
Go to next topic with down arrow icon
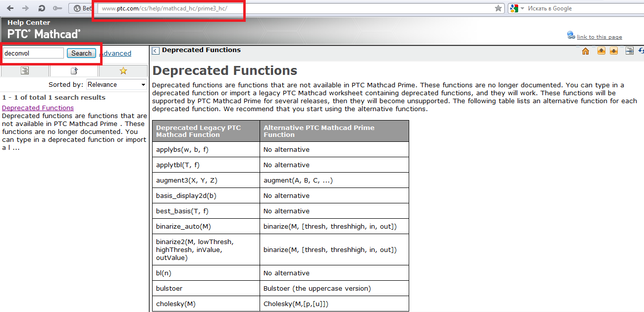pyautogui.click(x=614, y=51)
